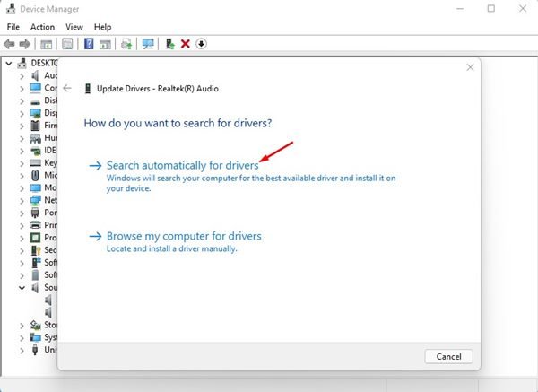This screenshot has width=538, height=392.
Task: Open the File menu
Action: (x=13, y=27)
